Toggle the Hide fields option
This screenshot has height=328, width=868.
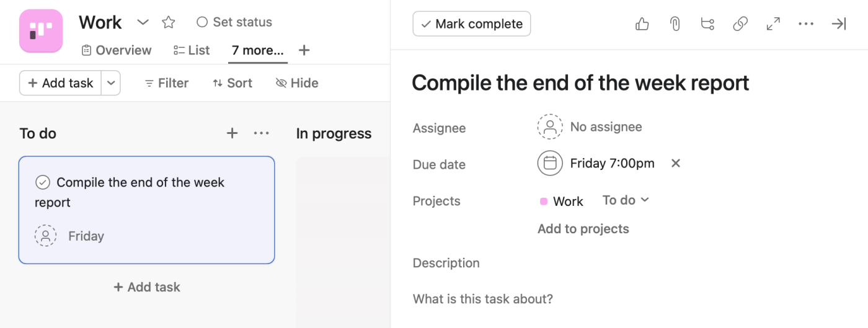click(297, 83)
